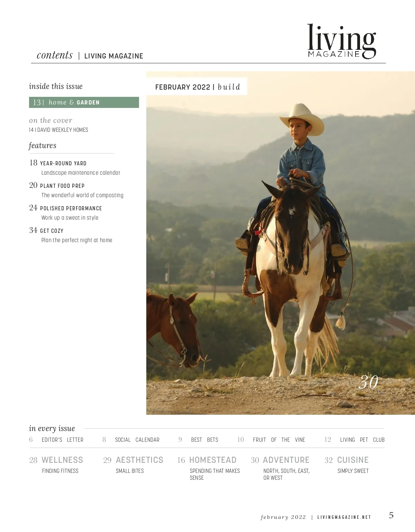Click the Living Magazine logo
Screen dimensions: 415x532
pyautogui.click(x=341, y=42)
